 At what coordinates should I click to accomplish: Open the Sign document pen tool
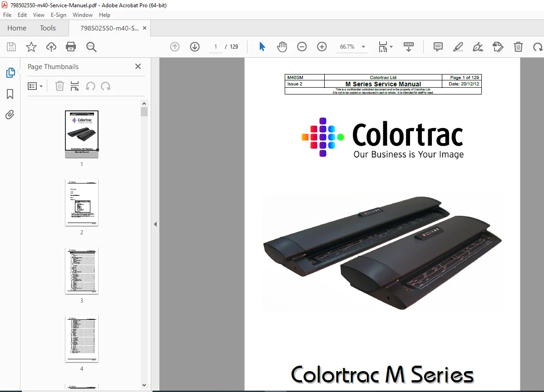point(478,47)
